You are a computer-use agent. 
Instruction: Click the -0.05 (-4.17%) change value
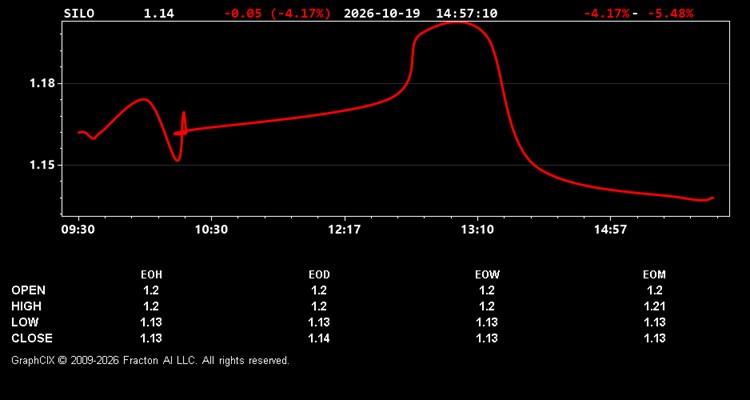click(277, 13)
